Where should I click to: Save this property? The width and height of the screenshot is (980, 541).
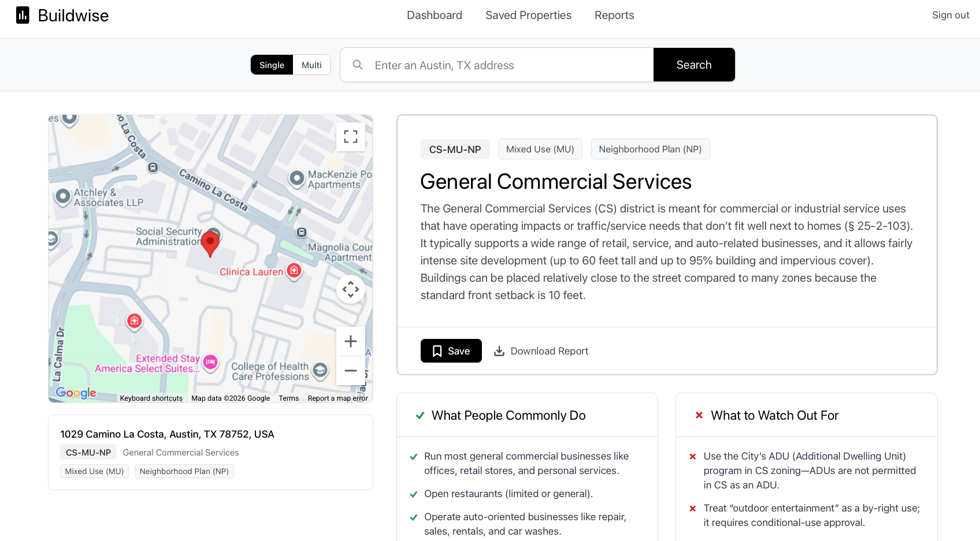tap(451, 351)
